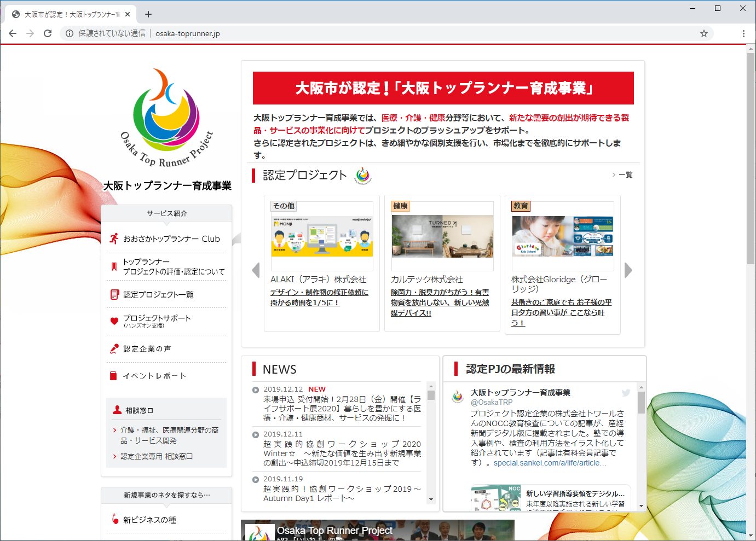The width and height of the screenshot is (756, 541).
Task: Click the 健康 category tag
Action: click(x=400, y=206)
